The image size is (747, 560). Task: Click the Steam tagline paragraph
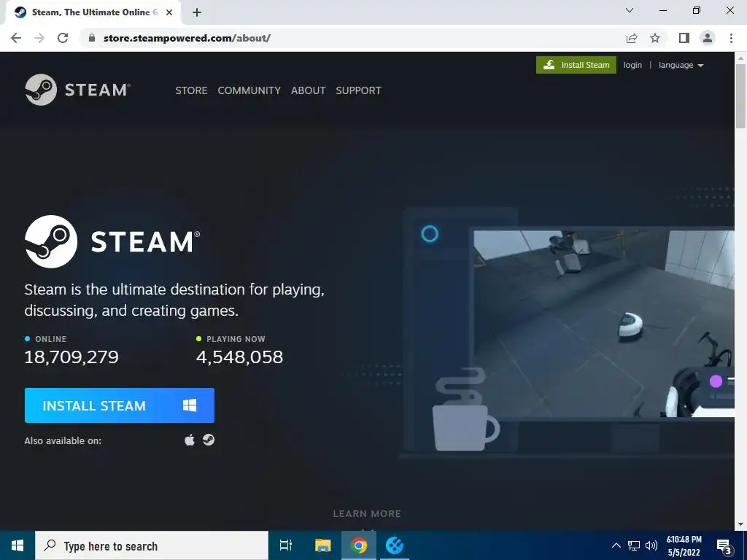tap(174, 300)
